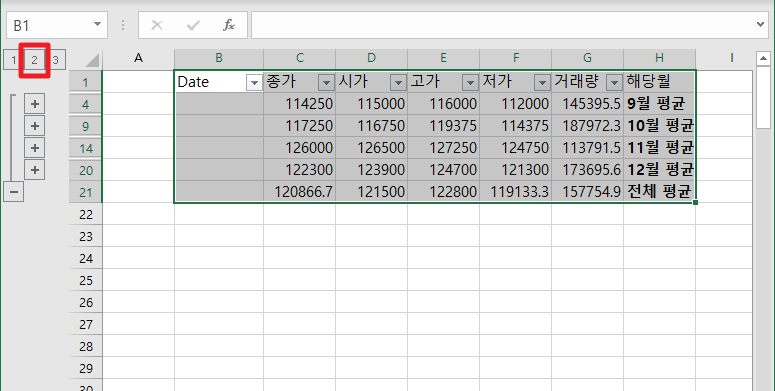Select row 22 header
Screen dimensions: 775x391
point(86,214)
